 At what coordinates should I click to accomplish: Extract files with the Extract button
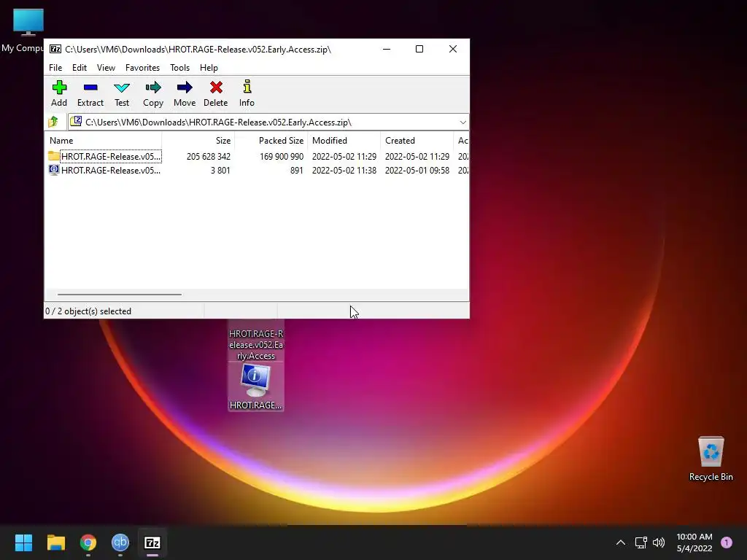pos(90,93)
